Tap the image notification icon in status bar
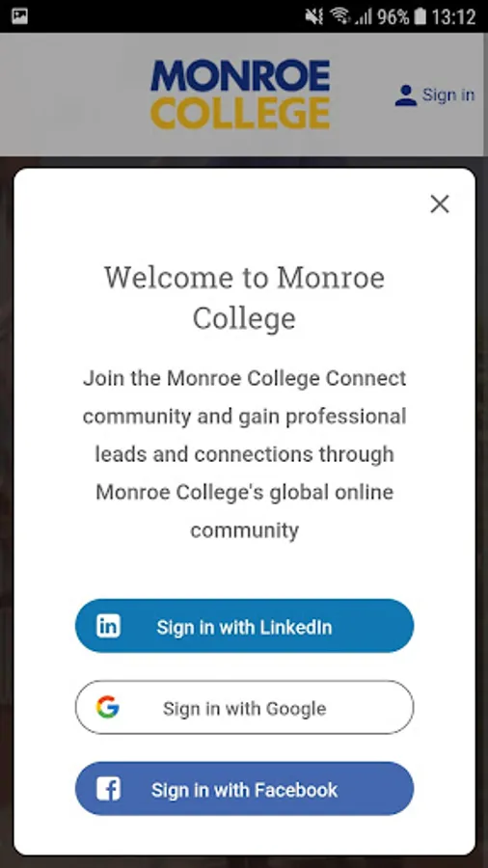 point(20,15)
